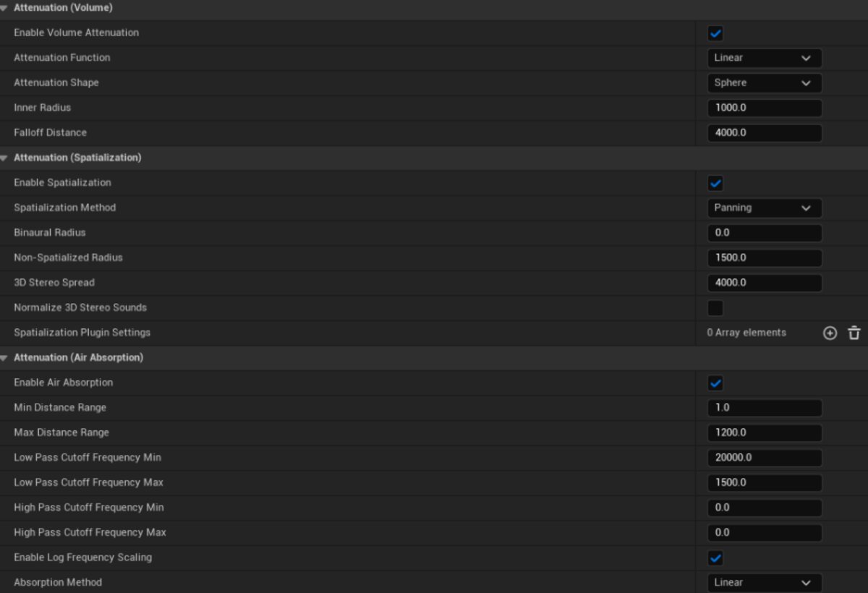The image size is (868, 593).
Task: Edit High Pass Cutoff Frequency Max field
Action: click(764, 533)
